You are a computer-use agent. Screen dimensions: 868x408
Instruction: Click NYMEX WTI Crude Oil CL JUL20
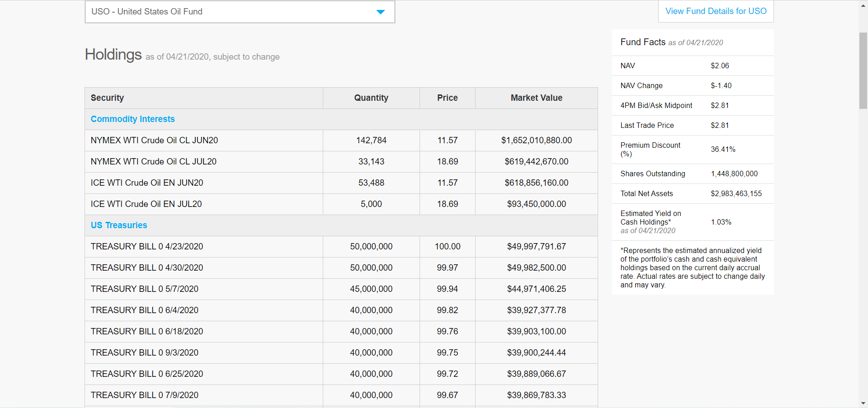(x=154, y=162)
